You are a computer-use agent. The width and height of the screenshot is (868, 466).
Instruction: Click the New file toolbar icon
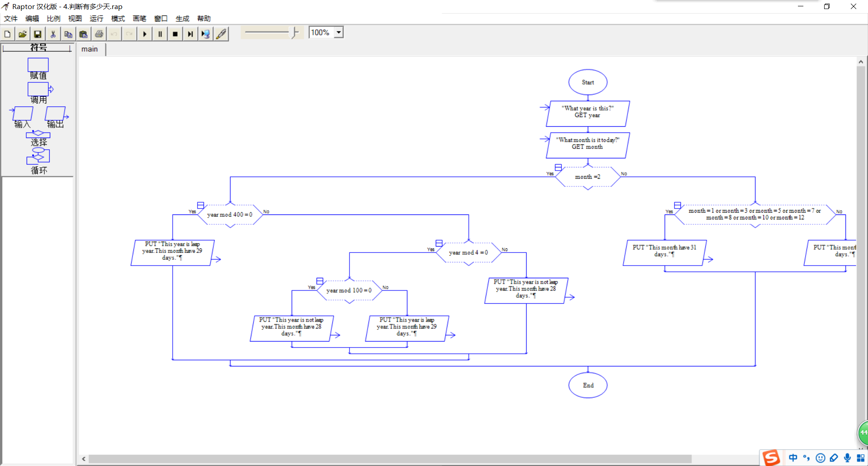(7, 34)
